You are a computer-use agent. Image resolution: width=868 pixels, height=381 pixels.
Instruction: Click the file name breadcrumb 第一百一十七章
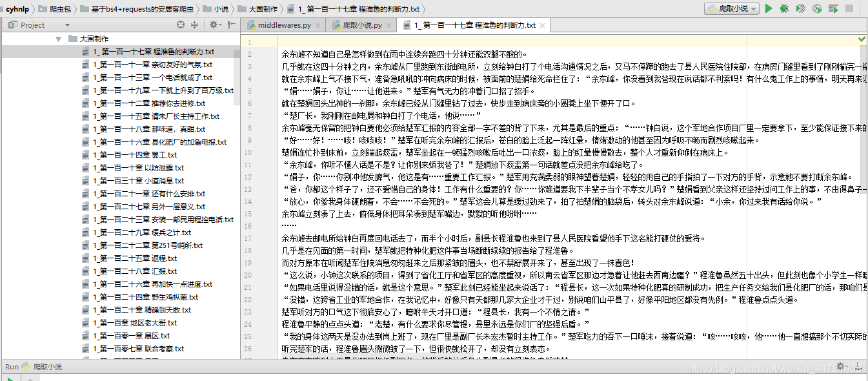click(x=354, y=9)
